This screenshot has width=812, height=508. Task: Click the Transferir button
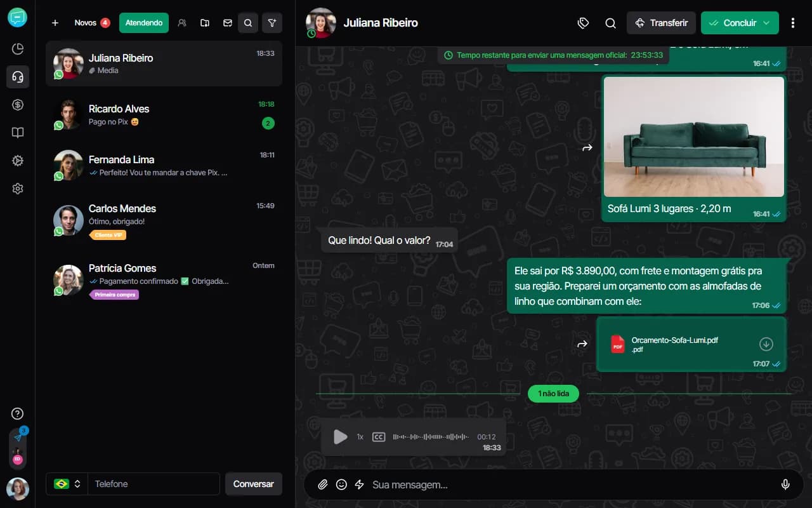click(661, 23)
